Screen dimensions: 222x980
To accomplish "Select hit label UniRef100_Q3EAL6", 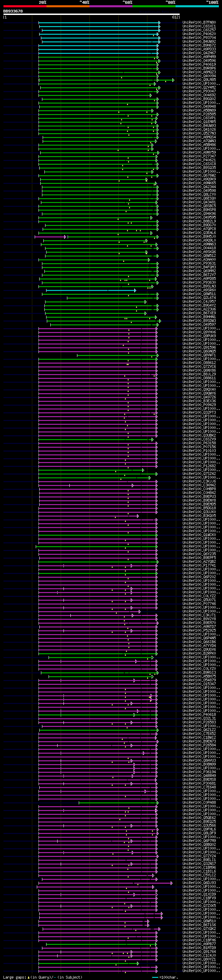I will pyautogui.click(x=199, y=233).
